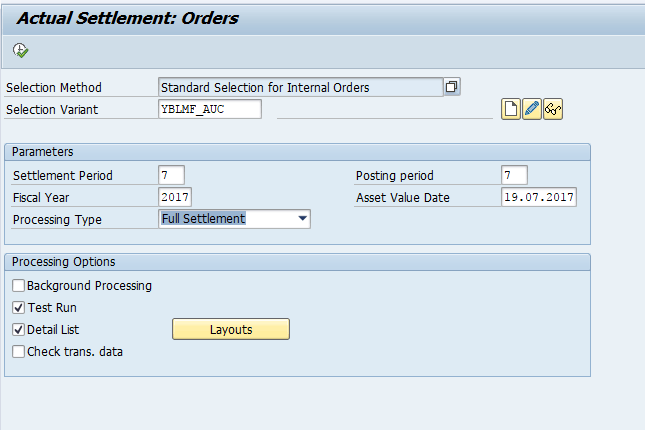
Task: Create a new selection variant
Action: [511, 109]
